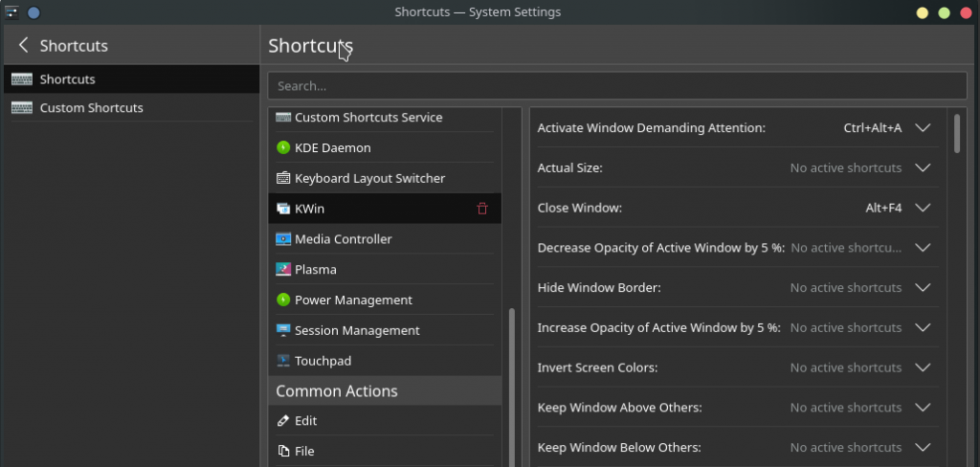Click the yellow minimize window button
This screenshot has width=980, height=467.
(922, 12)
